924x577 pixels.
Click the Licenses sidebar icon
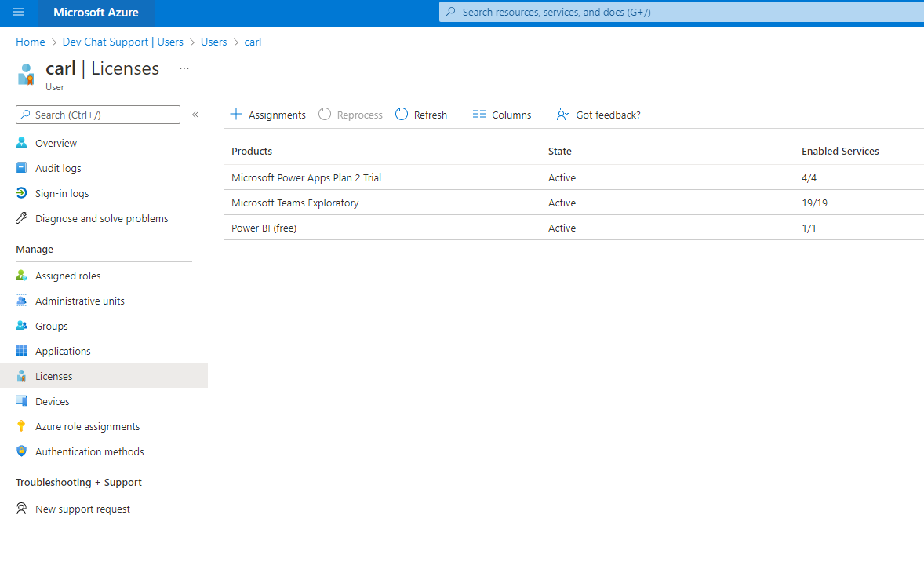click(x=22, y=376)
